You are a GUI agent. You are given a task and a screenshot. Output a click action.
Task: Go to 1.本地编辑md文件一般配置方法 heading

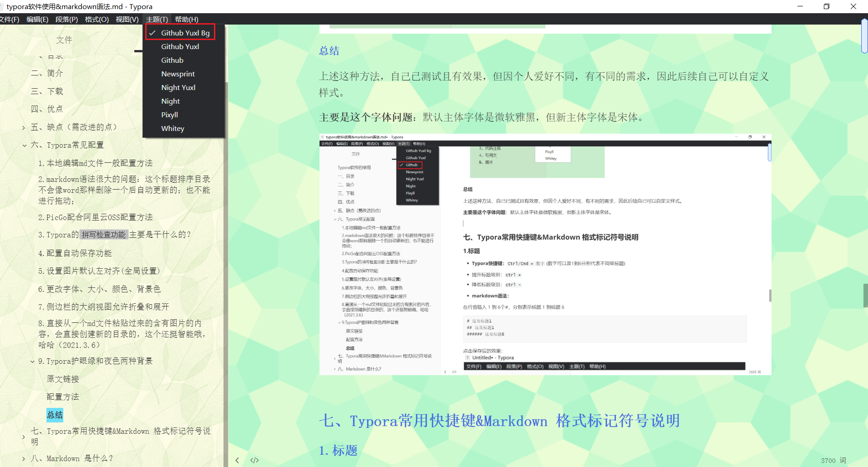96,163
